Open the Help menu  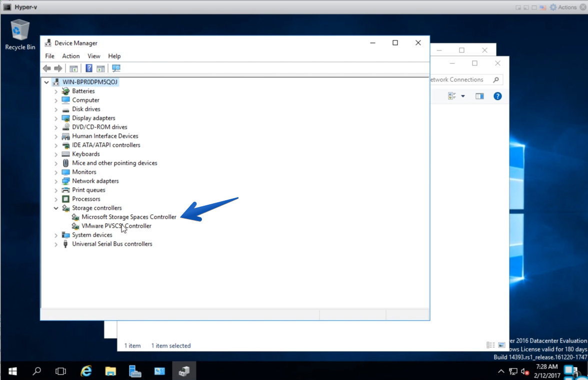[114, 56]
